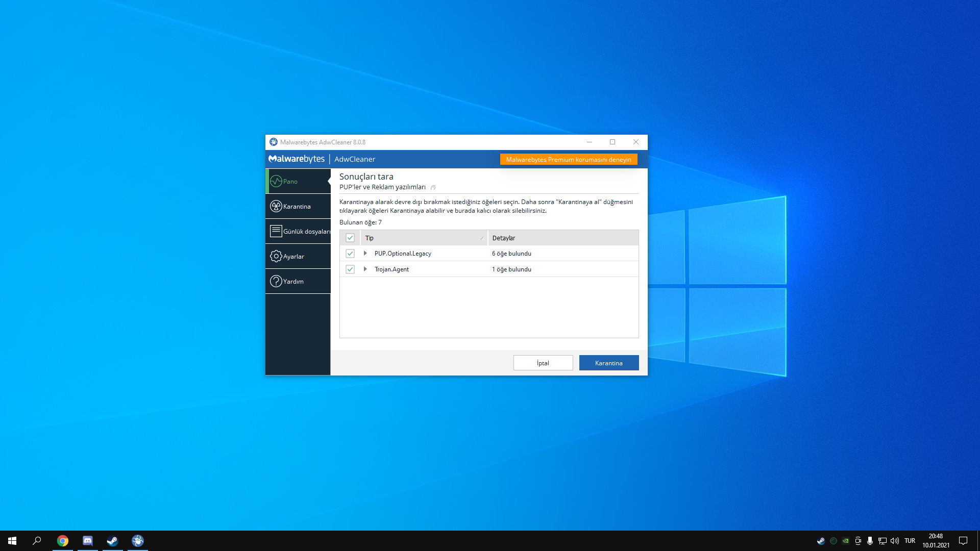This screenshot has height=551, width=980.
Task: Close the AdwCleaner window
Action: tap(636, 142)
